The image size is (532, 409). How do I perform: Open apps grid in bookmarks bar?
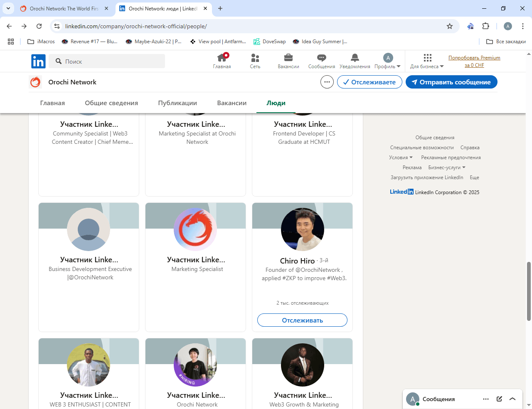point(11,42)
